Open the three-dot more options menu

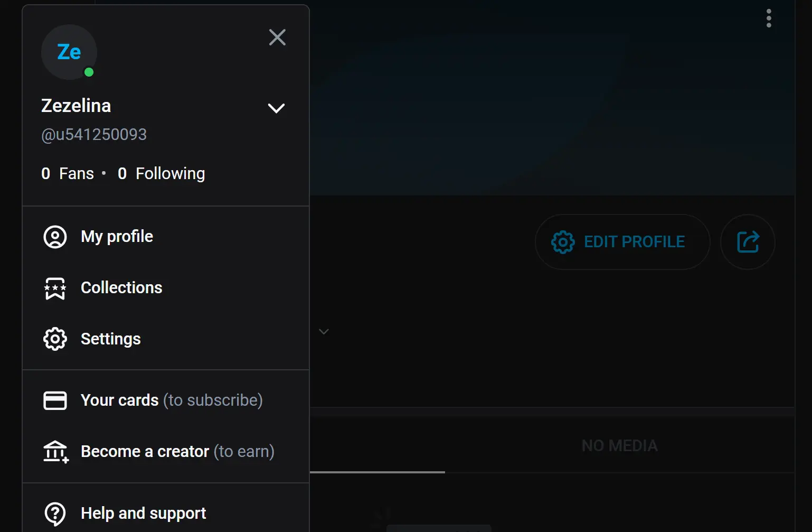[769, 18]
